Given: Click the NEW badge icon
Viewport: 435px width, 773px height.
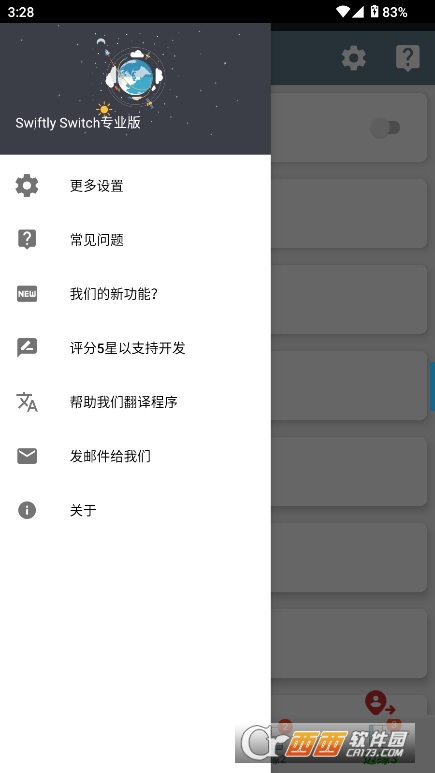Looking at the screenshot, I should pos(27,294).
